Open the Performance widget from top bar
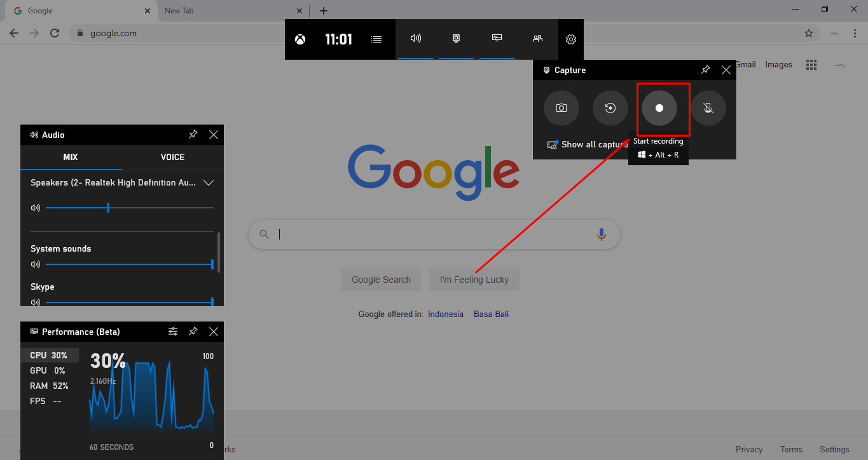This screenshot has width=868, height=460. pyautogui.click(x=497, y=39)
